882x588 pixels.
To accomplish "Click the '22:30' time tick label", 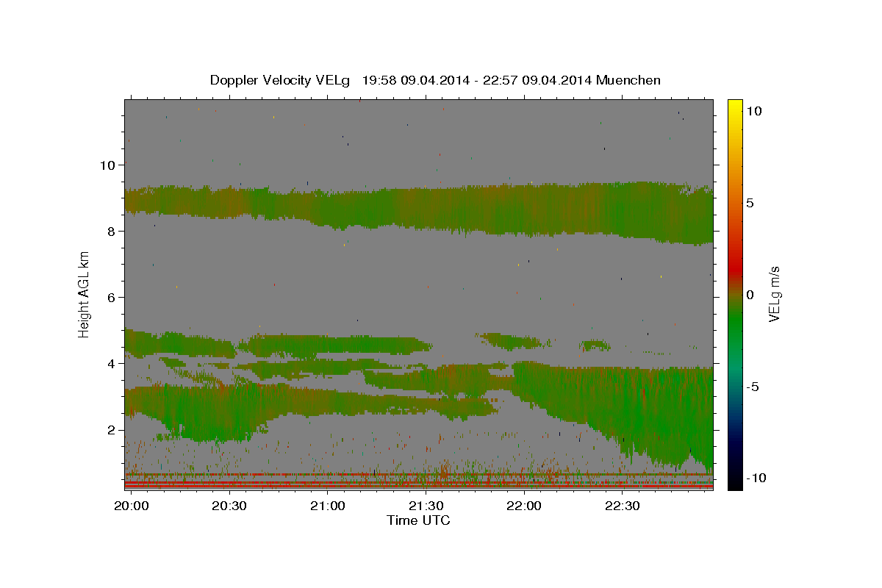I will click(x=622, y=506).
